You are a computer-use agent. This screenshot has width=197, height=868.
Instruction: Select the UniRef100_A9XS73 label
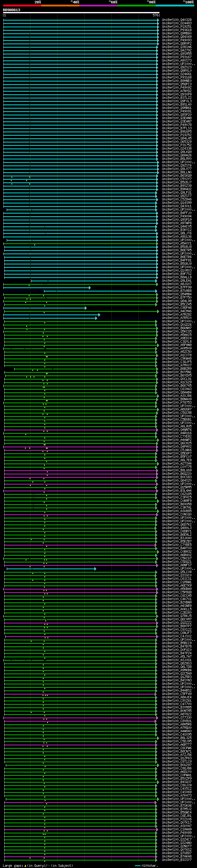177,61
